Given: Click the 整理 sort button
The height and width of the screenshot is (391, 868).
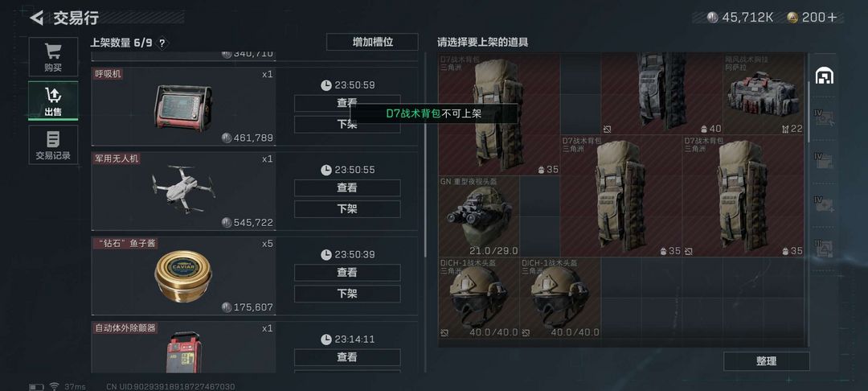Looking at the screenshot, I should [x=766, y=361].
